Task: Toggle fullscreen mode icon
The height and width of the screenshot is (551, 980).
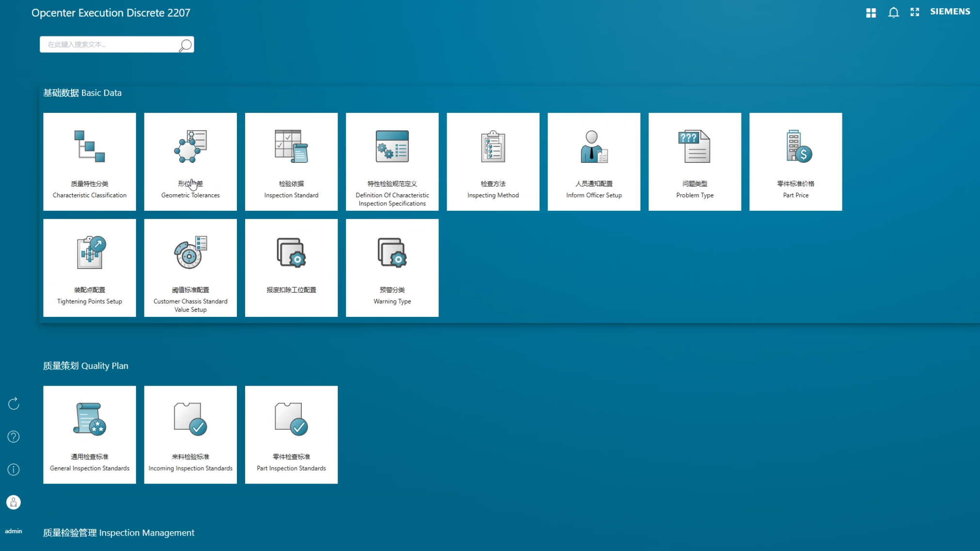Action: pyautogui.click(x=915, y=13)
